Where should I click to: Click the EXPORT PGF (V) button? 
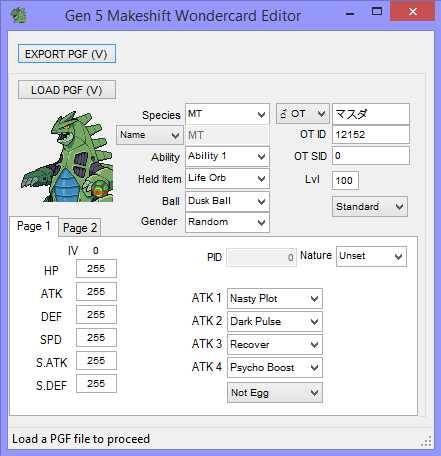(x=67, y=54)
